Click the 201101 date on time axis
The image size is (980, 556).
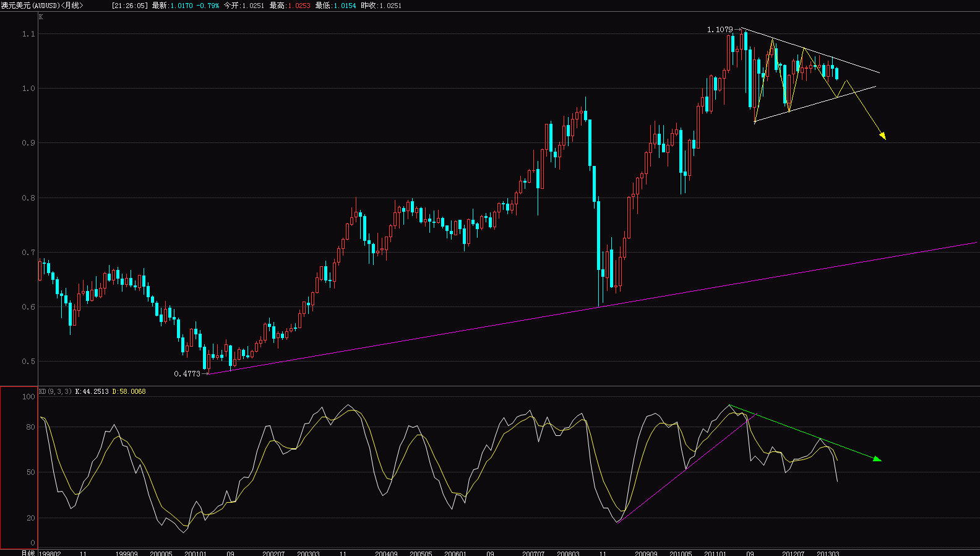pos(715,553)
